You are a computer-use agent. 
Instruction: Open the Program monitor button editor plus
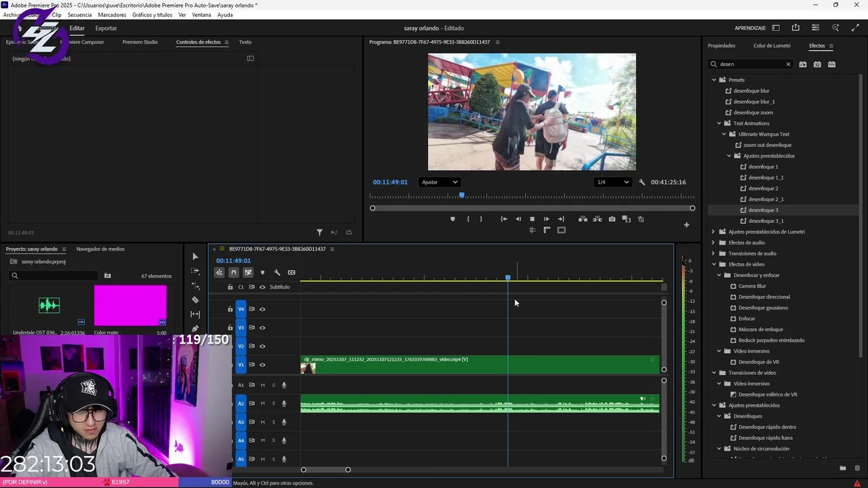pos(686,225)
